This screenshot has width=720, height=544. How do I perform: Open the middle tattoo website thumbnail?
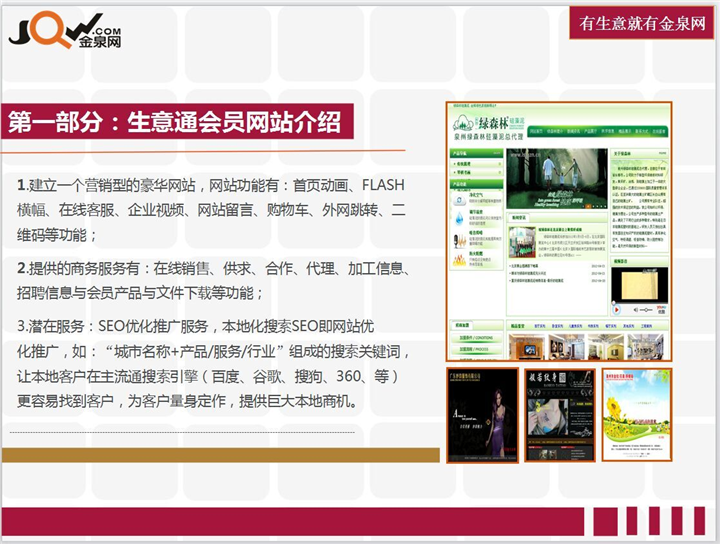(x=559, y=414)
